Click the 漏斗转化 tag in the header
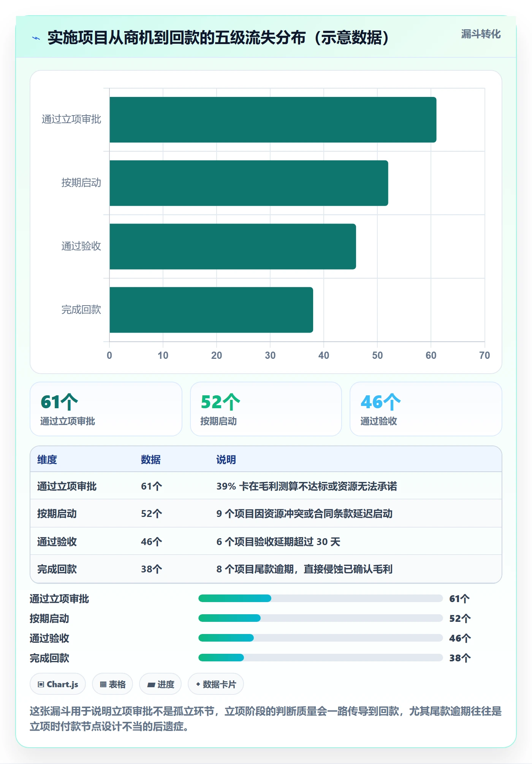The height and width of the screenshot is (764, 532). coord(481,34)
